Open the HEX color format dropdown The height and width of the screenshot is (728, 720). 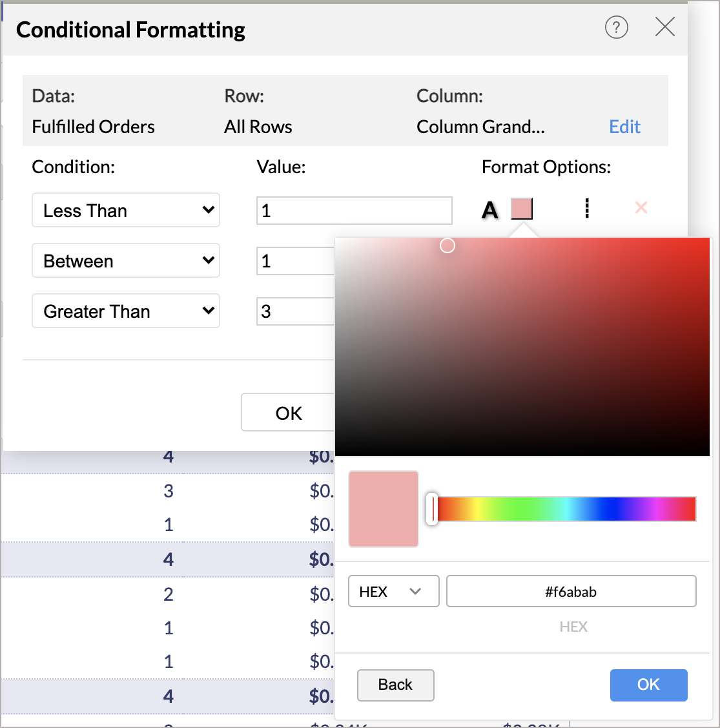pos(393,592)
